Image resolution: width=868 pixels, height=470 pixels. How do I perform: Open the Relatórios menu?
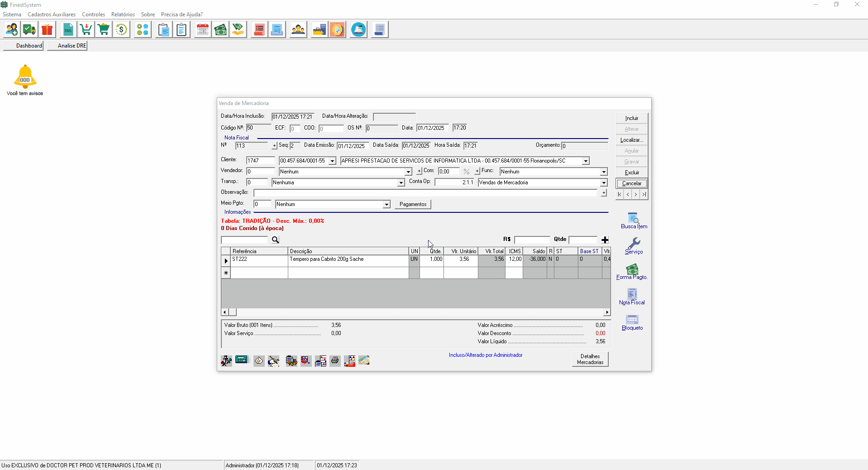[x=123, y=14]
